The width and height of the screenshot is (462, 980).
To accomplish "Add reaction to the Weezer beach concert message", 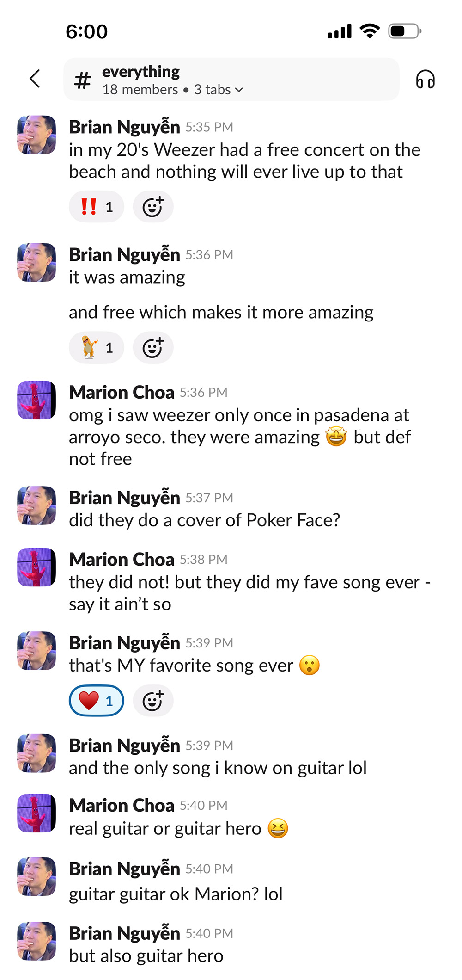I will (153, 207).
